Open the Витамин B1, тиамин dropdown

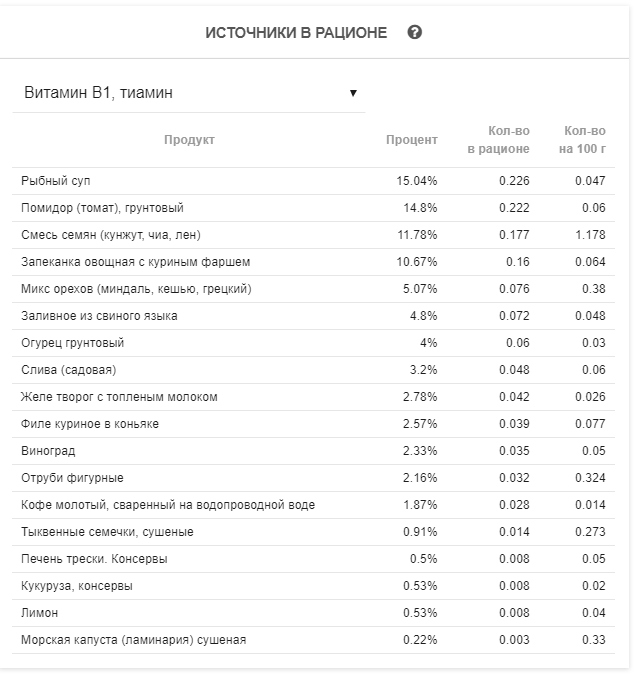point(188,93)
